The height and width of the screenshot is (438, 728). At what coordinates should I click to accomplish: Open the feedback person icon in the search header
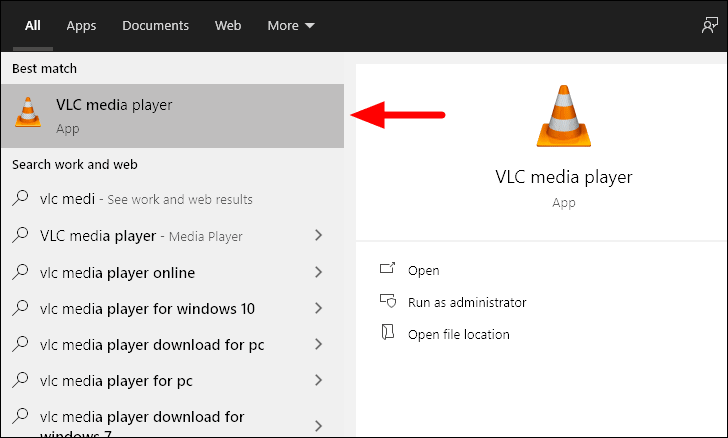pos(709,26)
